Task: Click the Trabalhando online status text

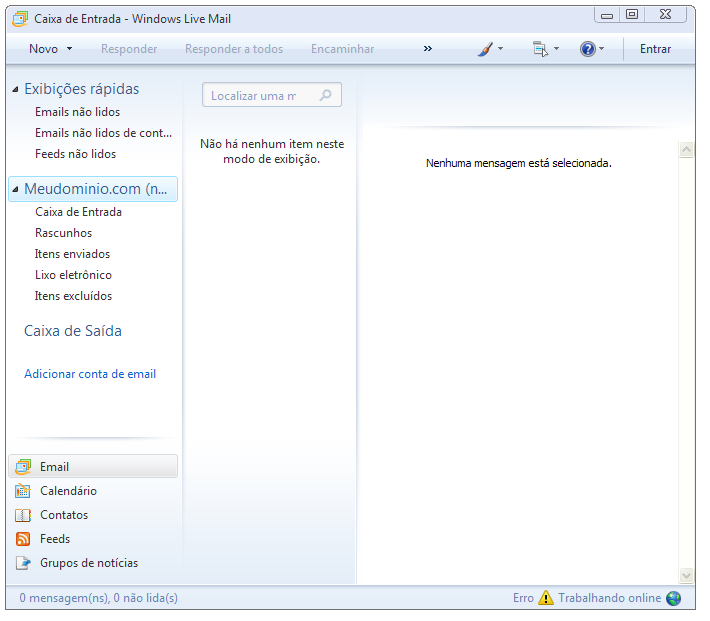Action: [609, 598]
